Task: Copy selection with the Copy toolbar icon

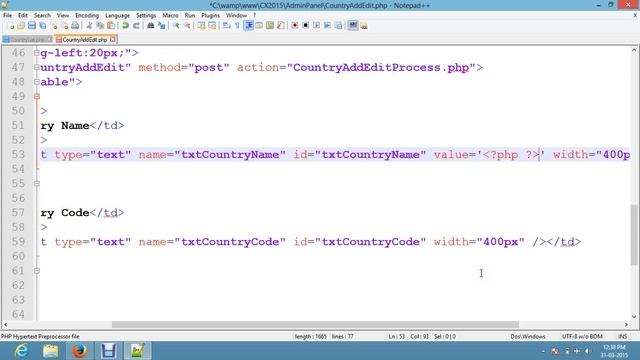Action: [100, 26]
